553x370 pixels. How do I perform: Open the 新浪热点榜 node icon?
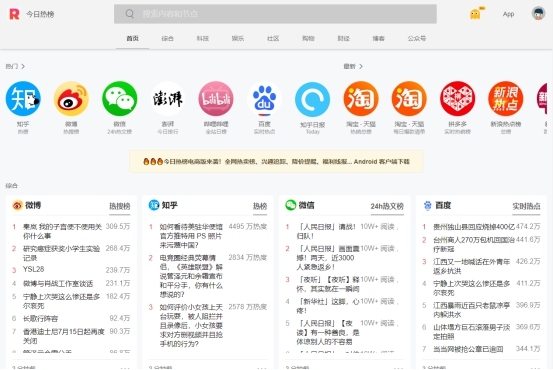pos(506,99)
